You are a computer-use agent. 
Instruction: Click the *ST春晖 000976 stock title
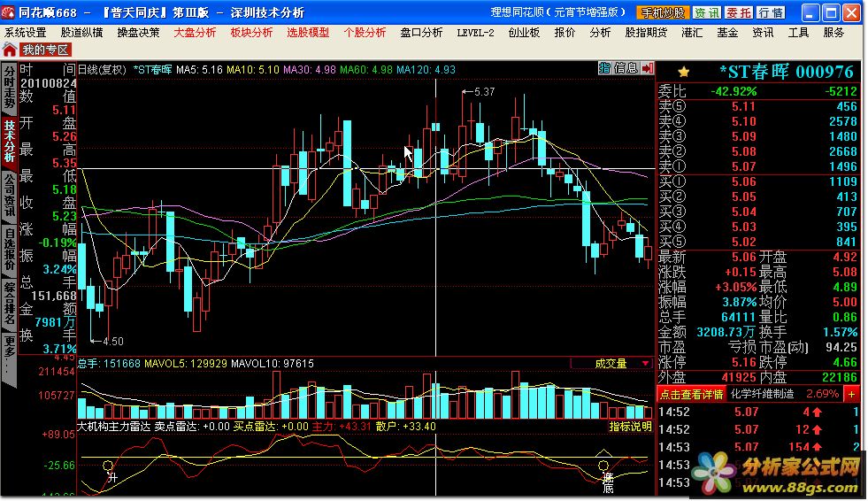click(786, 72)
